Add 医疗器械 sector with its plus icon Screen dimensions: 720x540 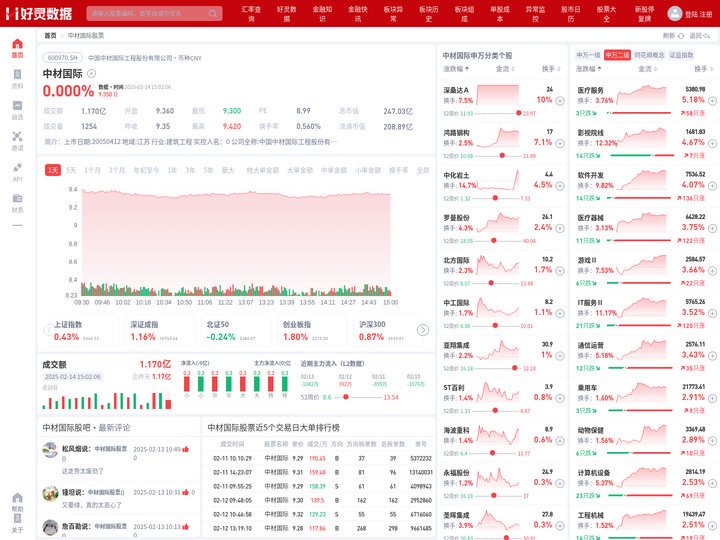pos(712,228)
